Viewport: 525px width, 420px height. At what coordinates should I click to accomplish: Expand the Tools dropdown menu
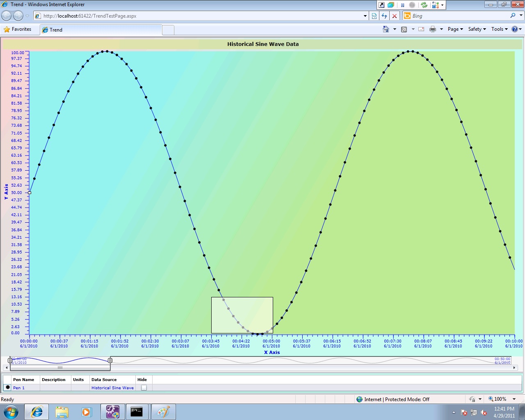(500, 29)
